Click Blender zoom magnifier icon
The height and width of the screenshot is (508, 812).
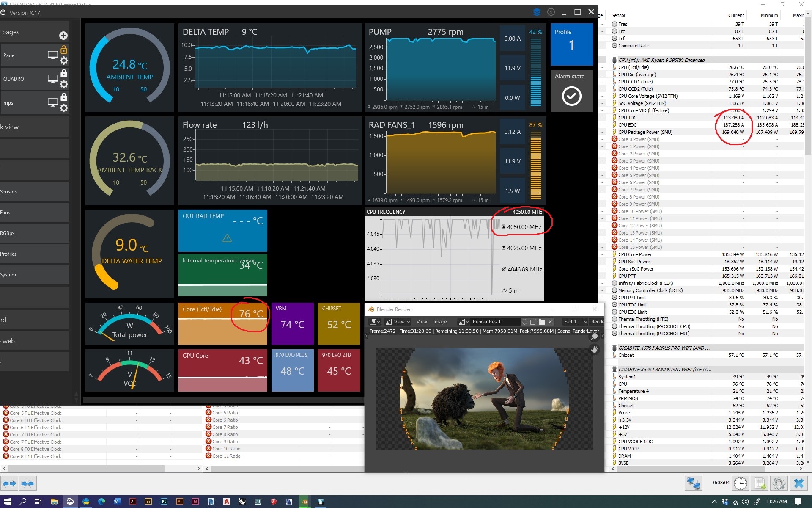[x=594, y=337]
